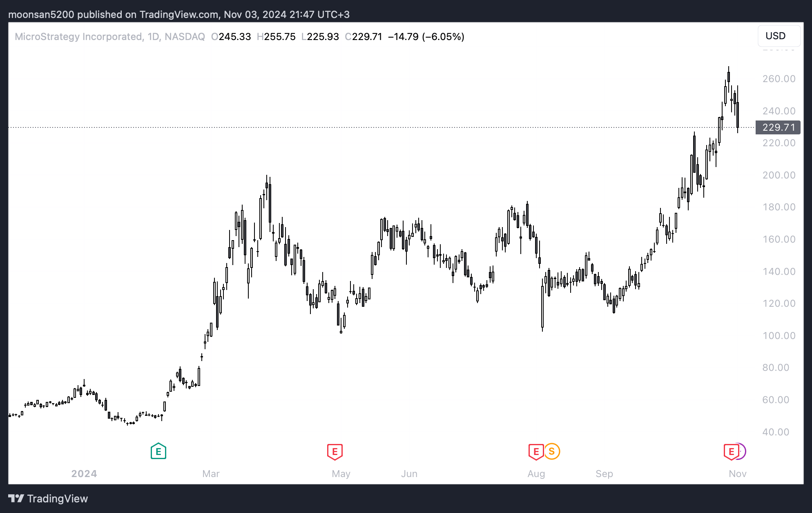Click the May time axis label
This screenshot has width=812, height=513.
341,474
